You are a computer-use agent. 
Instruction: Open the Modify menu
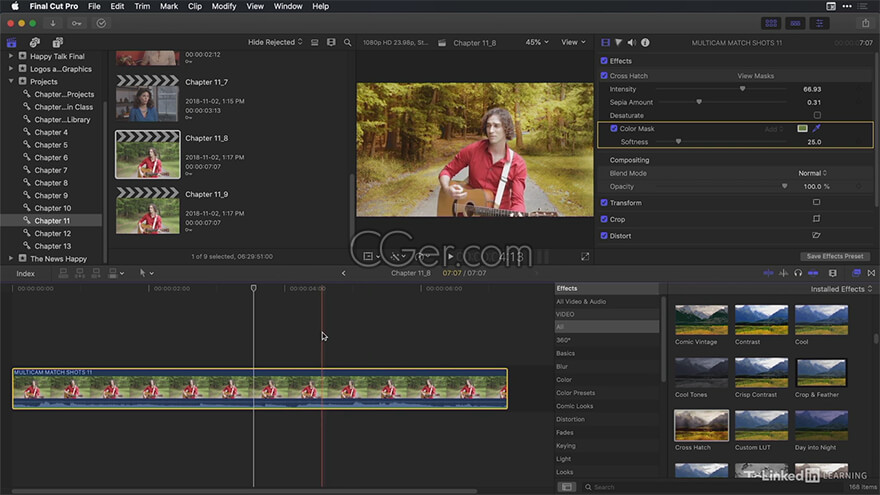tap(223, 6)
